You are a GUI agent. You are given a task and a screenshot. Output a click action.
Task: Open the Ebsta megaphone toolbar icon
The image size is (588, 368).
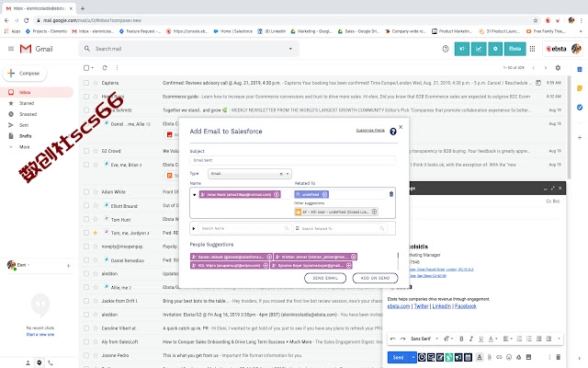coord(461,49)
